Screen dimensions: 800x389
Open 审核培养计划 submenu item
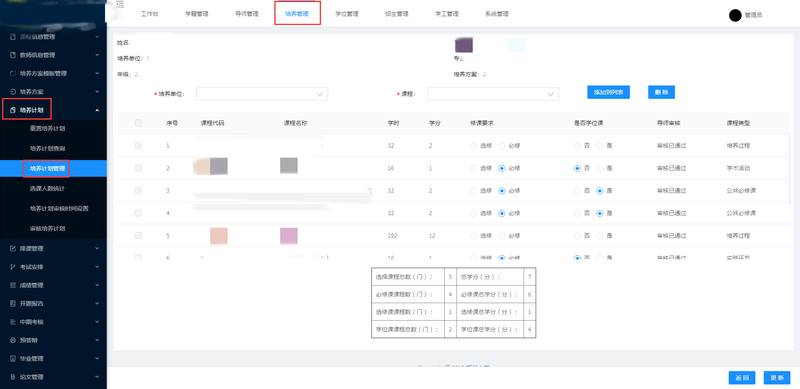(47, 229)
